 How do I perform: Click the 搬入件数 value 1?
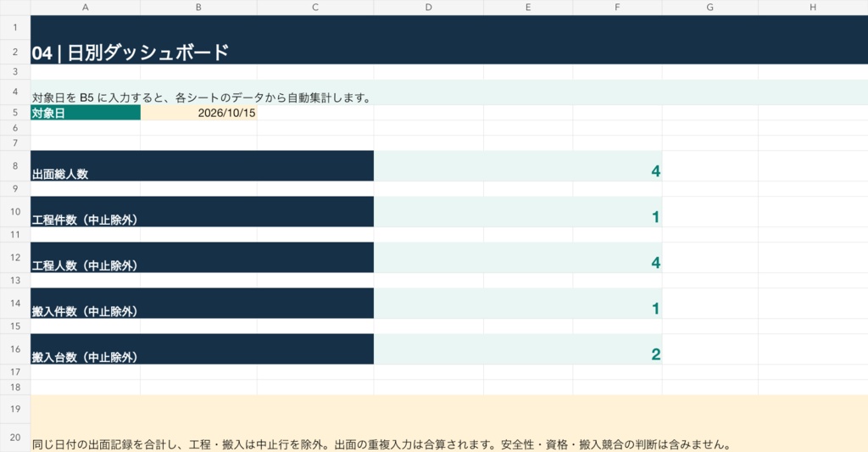tap(518, 303)
